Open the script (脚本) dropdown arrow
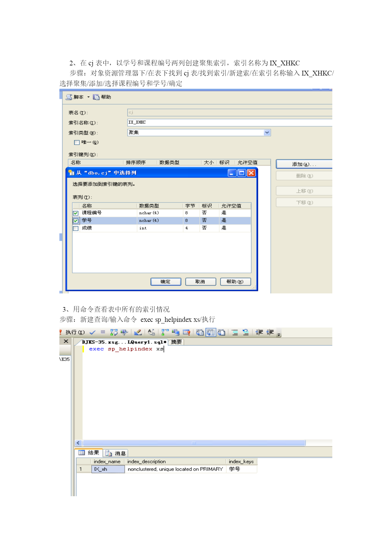 point(88,97)
